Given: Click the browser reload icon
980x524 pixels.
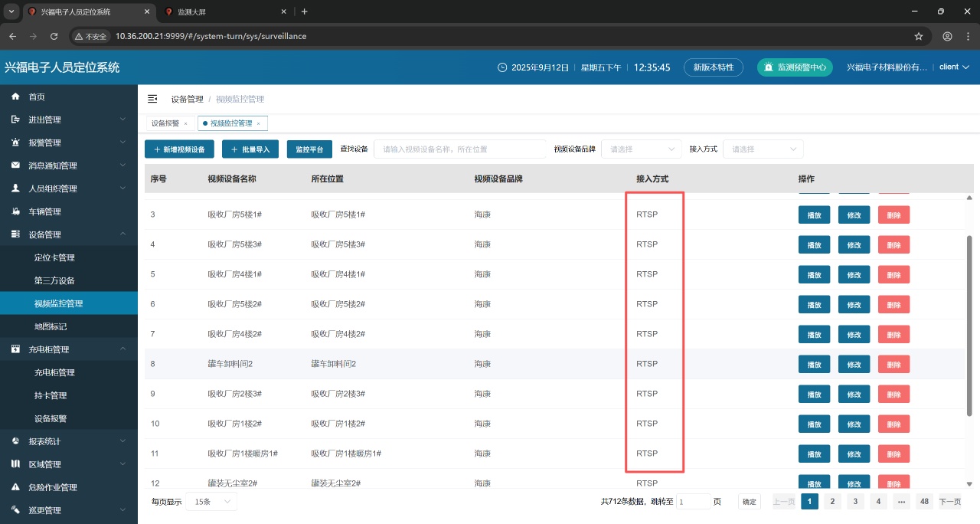Looking at the screenshot, I should pos(54,36).
